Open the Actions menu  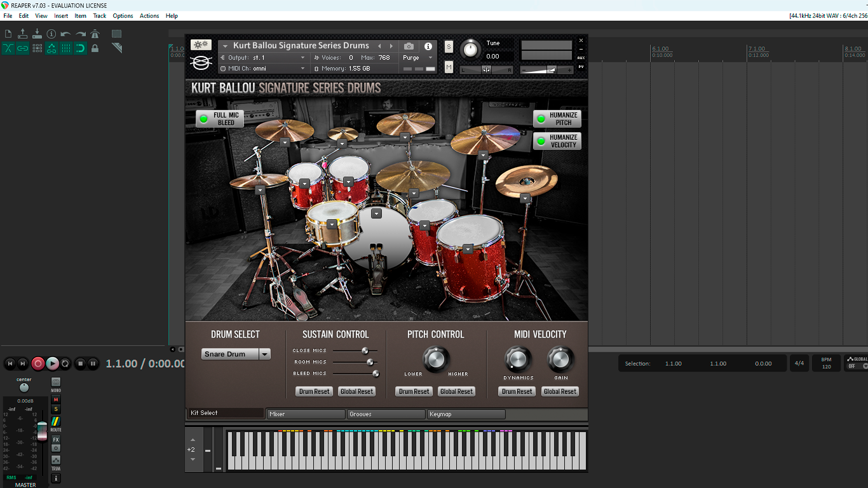click(x=149, y=16)
